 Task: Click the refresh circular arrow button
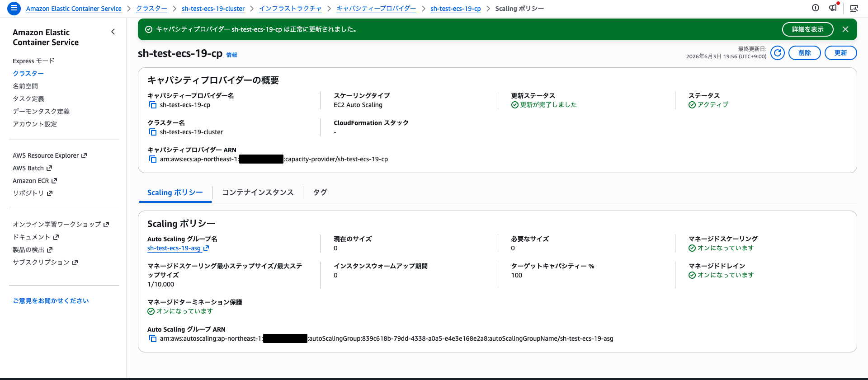point(778,53)
